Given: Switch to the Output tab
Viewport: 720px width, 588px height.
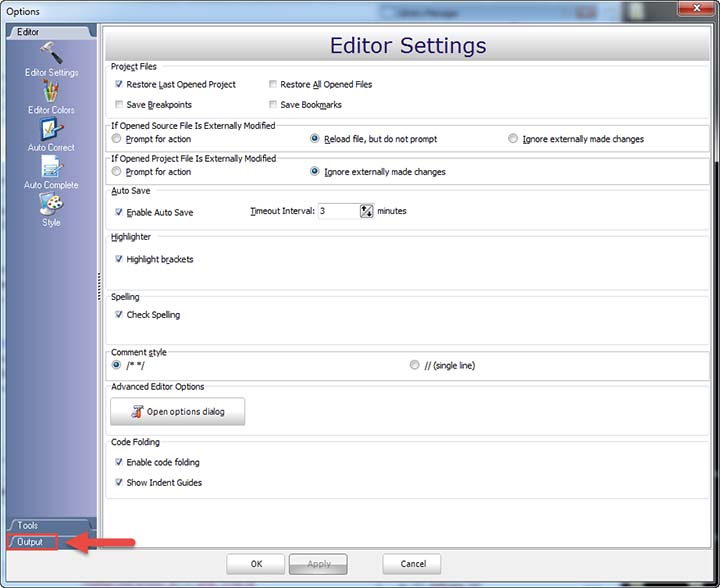Looking at the screenshot, I should pos(30,542).
